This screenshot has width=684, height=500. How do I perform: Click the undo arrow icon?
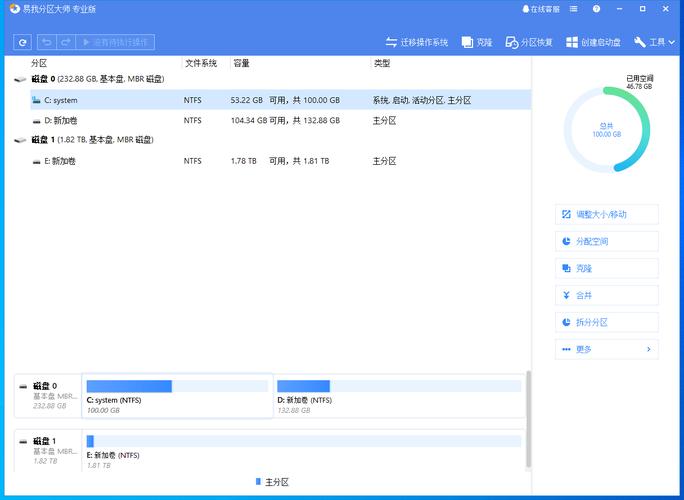point(47,42)
